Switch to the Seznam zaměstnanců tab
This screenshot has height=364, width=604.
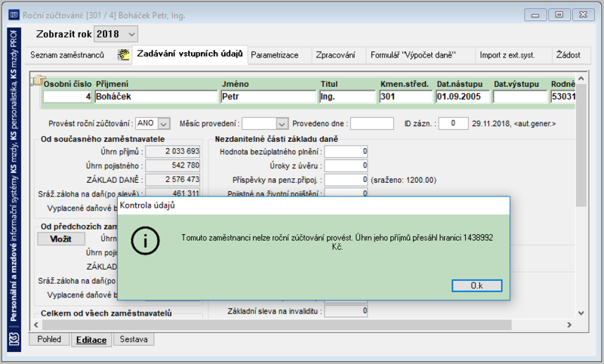[x=67, y=55]
